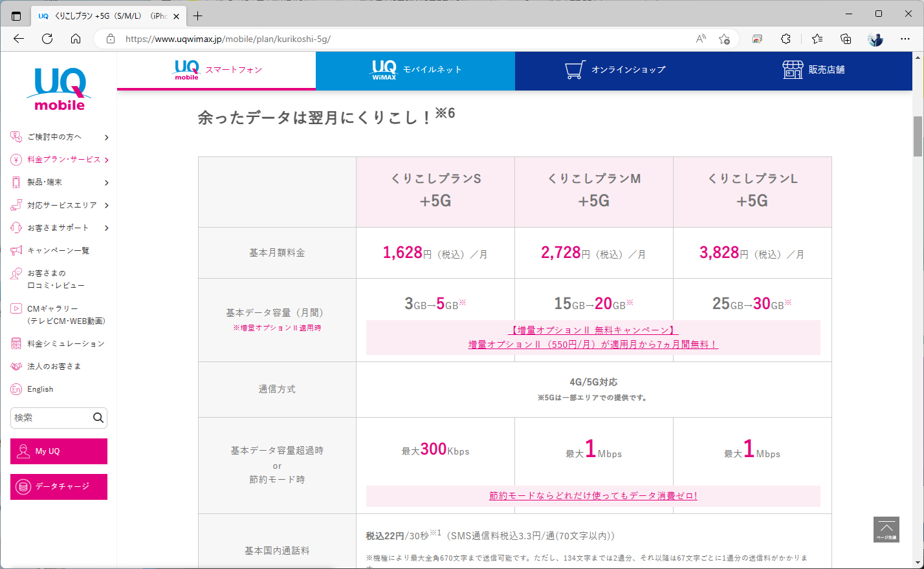Open the browser profile avatar
The height and width of the screenshot is (569, 924).
pyautogui.click(x=875, y=39)
